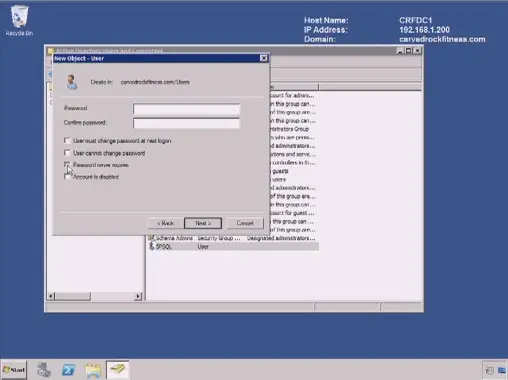This screenshot has width=508, height=380.
Task: Enable 'User must change password at next logon'
Action: click(x=67, y=141)
